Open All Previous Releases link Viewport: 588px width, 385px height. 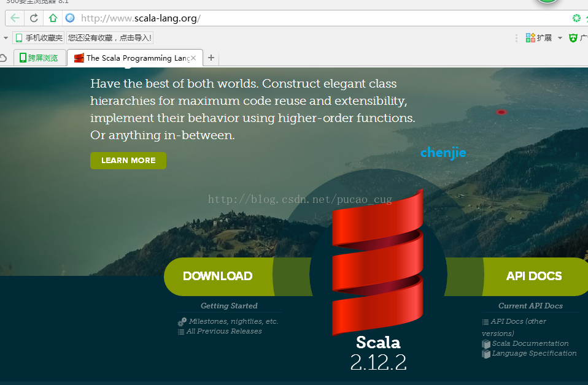(224, 331)
